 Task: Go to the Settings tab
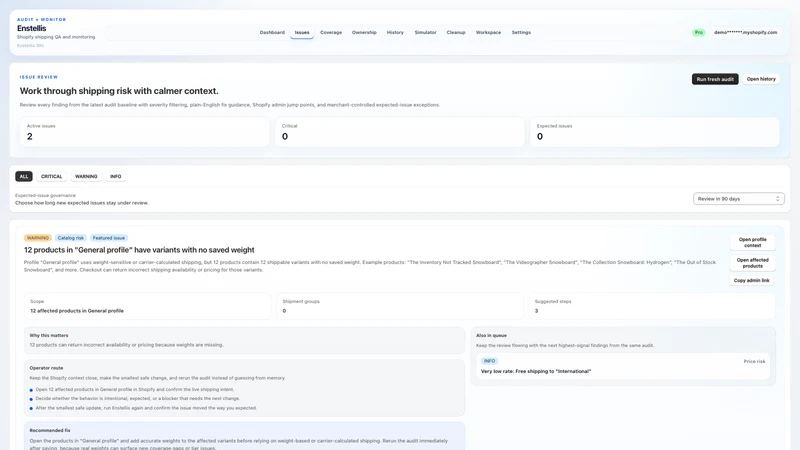coord(521,32)
